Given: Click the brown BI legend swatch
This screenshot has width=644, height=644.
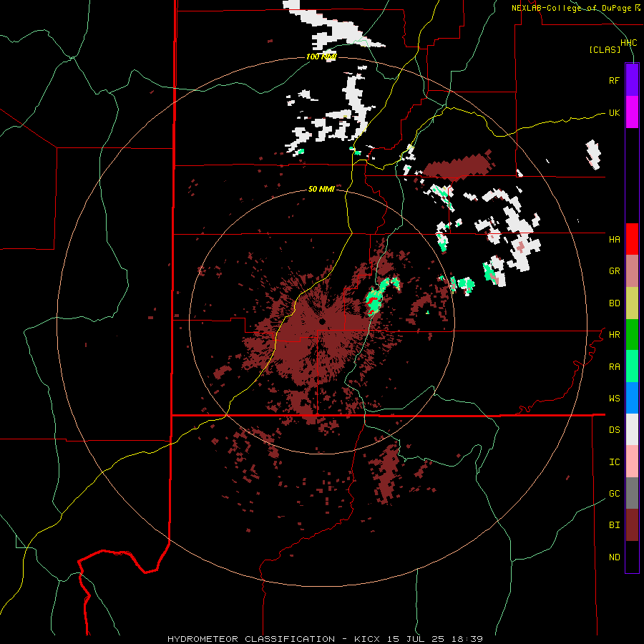Looking at the screenshot, I should (632, 525).
